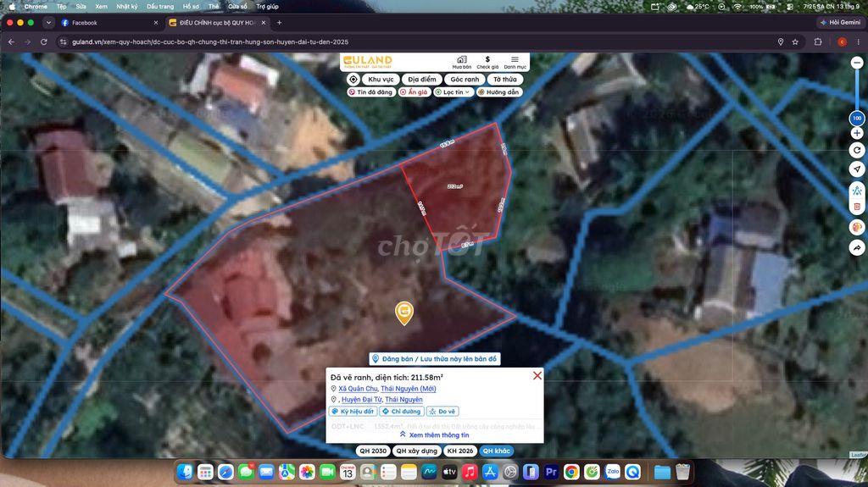This screenshot has height=487, width=868.
Task: Click the locate-me crosshair icon
Action: pos(353,79)
